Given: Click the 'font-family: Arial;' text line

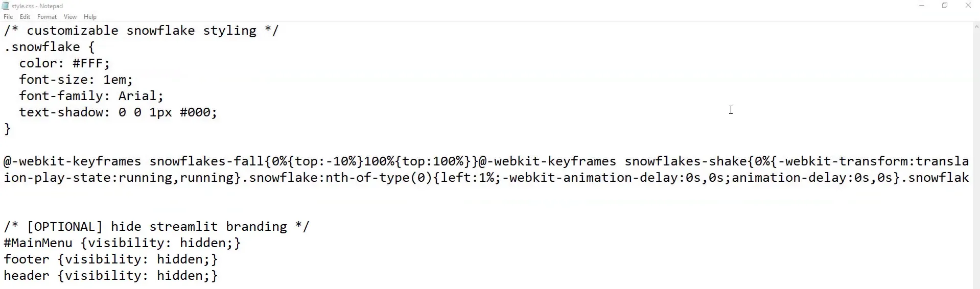Looking at the screenshot, I should tap(91, 96).
